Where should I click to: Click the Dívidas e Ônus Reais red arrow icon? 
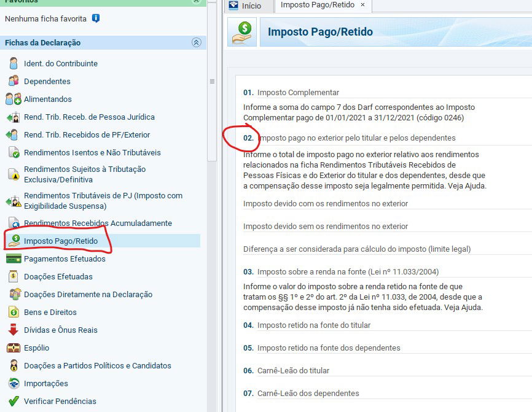tap(14, 330)
